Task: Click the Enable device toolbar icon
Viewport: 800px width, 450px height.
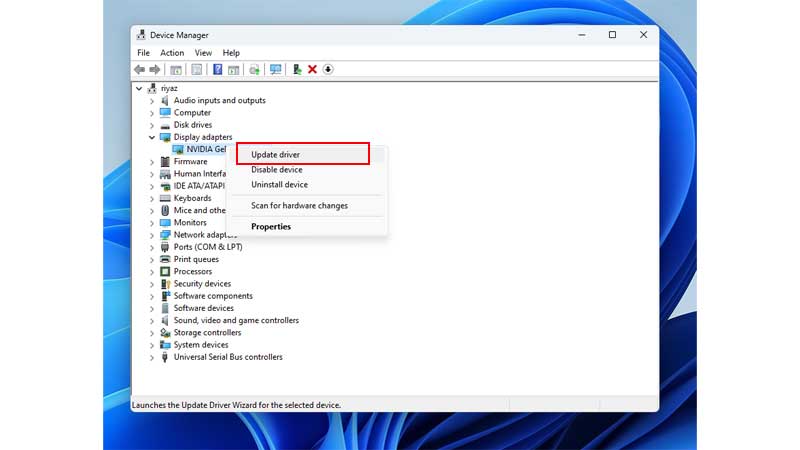Action: 297,69
